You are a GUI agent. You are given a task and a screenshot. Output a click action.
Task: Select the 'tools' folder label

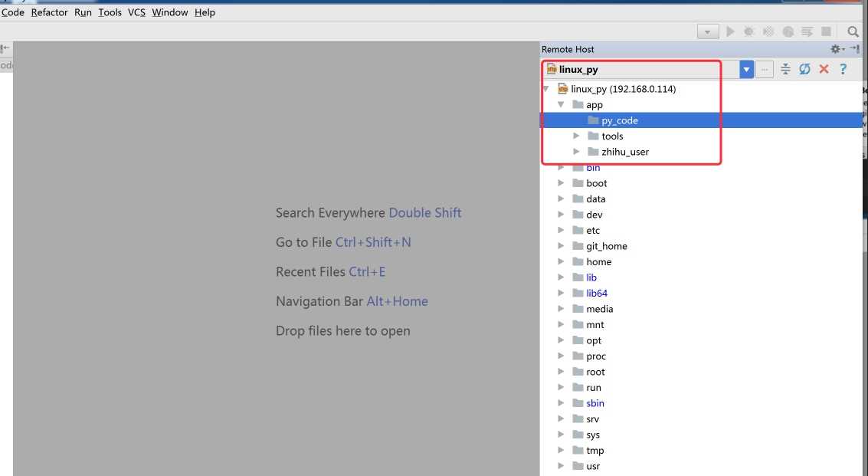point(612,136)
